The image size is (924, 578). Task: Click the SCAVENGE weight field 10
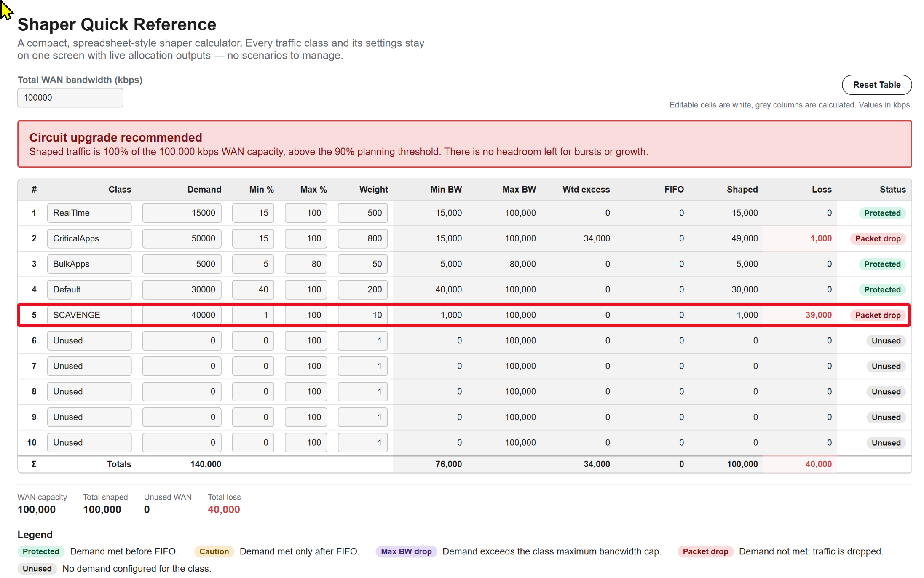coord(363,315)
